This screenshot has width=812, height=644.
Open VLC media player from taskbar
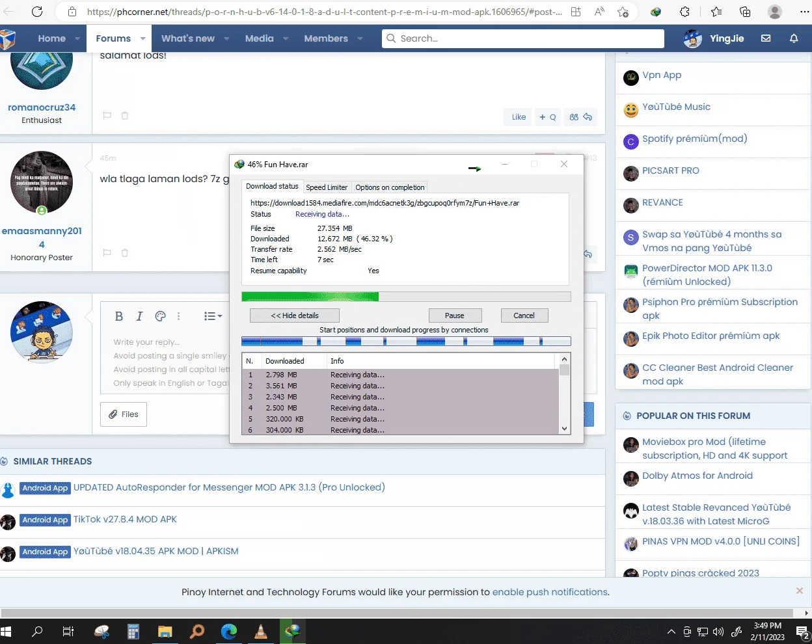pos(260,631)
